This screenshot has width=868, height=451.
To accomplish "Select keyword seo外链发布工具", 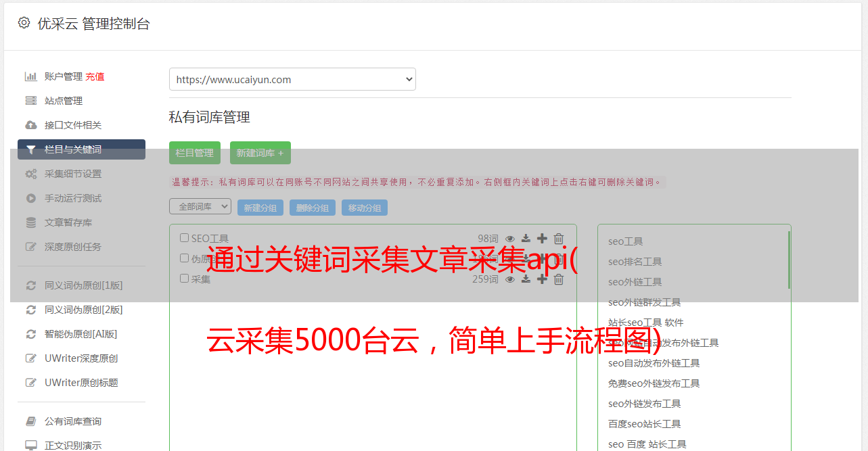I will pos(645,404).
